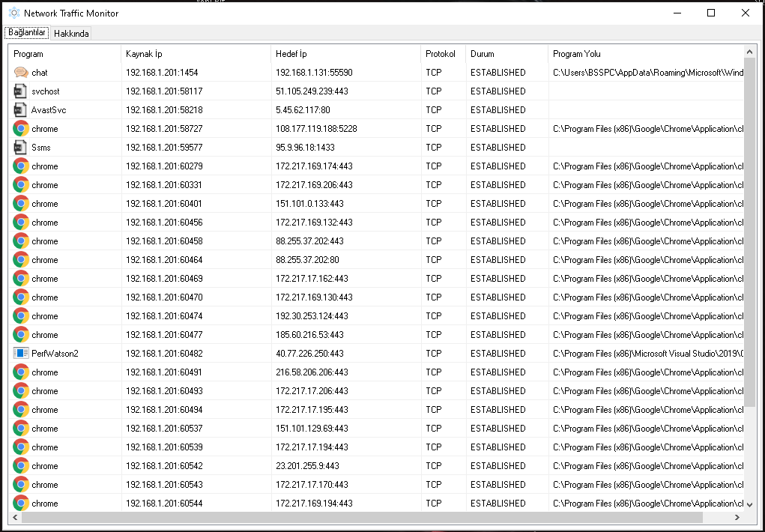Select destination 40.77.226.250:443 cell
This screenshot has height=532, width=765.
309,354
